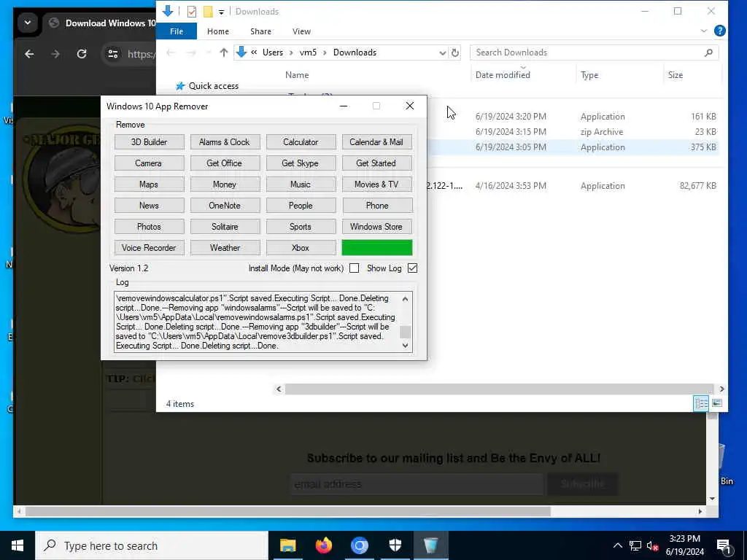This screenshot has width=747, height=560.
Task: Click the green status swatch button
Action: tap(377, 248)
